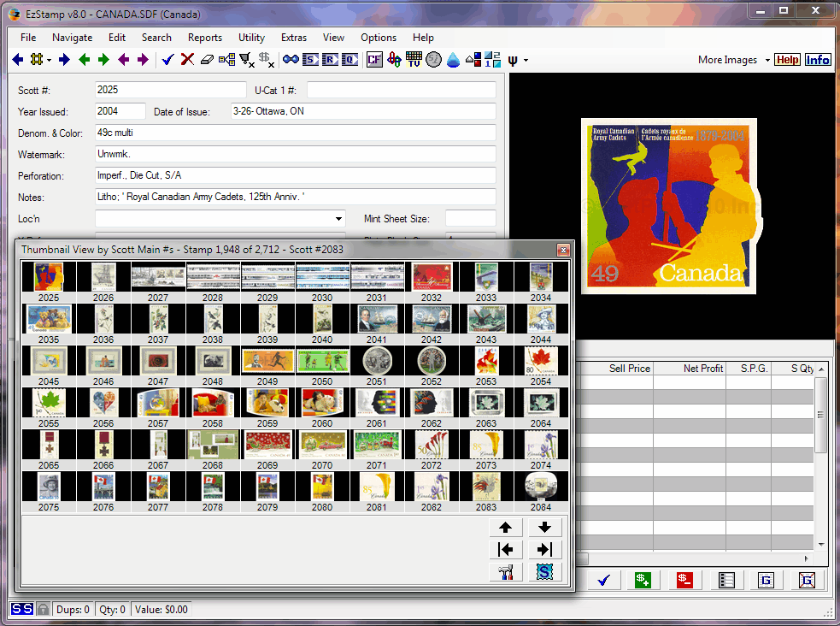This screenshot has width=840, height=626.
Task: Open the File menu
Action: (28, 38)
